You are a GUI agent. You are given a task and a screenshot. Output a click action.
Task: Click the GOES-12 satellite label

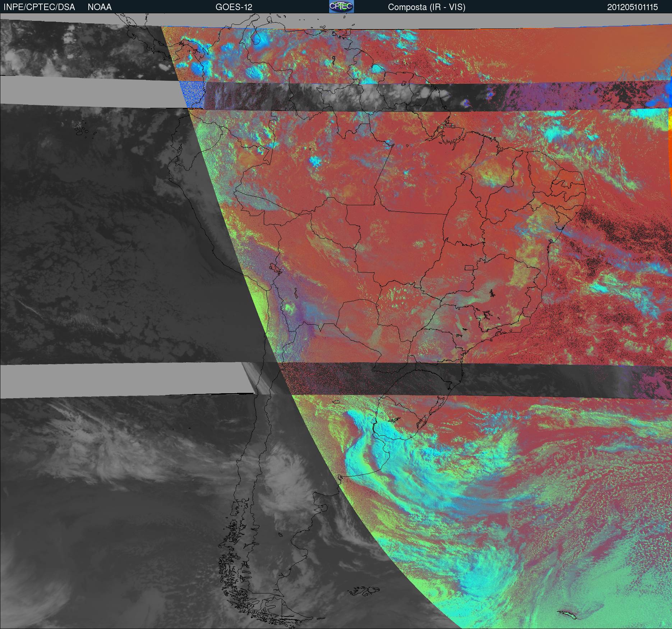click(234, 7)
